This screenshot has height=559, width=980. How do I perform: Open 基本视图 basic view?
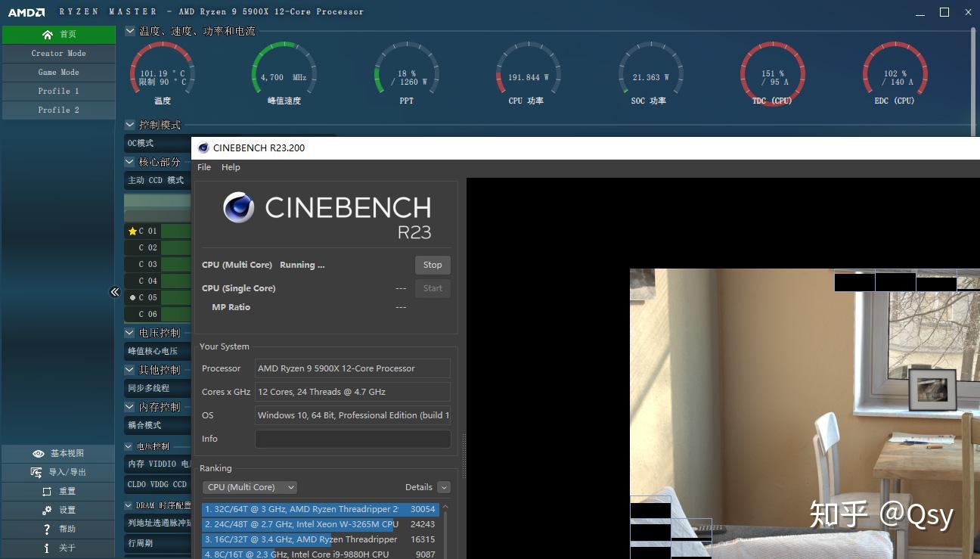[59, 453]
